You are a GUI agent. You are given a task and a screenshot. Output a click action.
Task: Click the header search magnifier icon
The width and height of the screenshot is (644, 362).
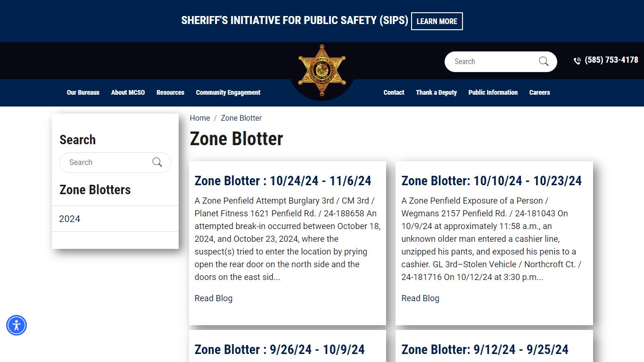544,62
